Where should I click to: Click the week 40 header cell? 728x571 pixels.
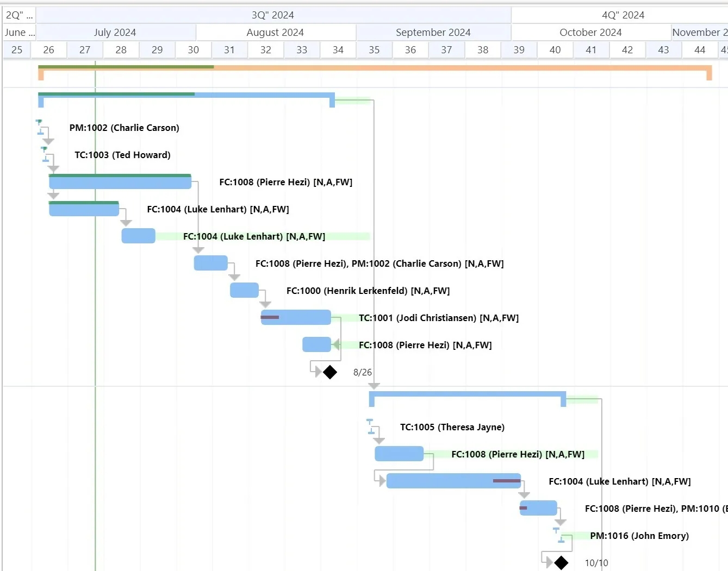point(555,49)
